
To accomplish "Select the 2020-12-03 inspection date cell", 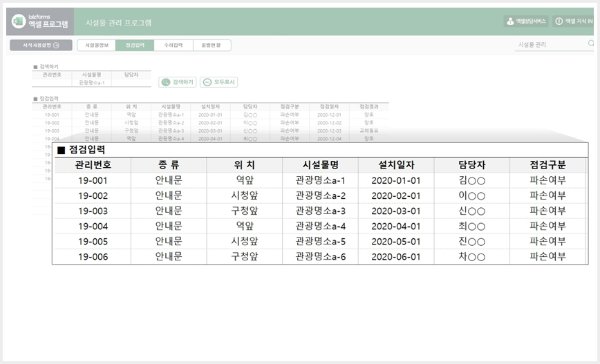I will (329, 131).
